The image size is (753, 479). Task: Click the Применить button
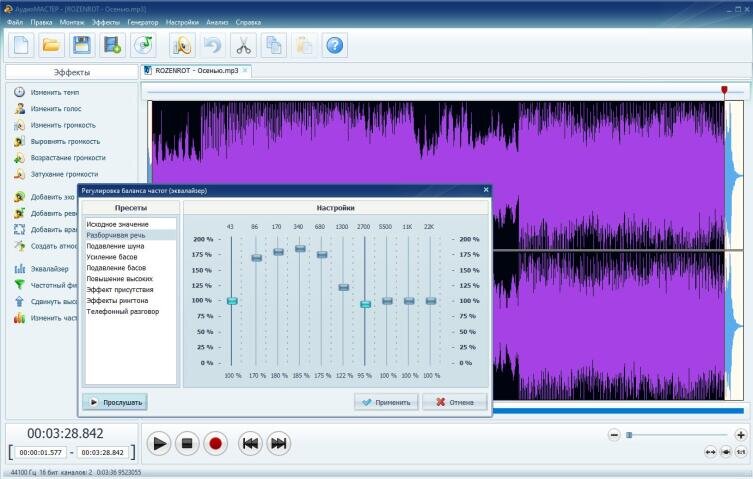[386, 402]
